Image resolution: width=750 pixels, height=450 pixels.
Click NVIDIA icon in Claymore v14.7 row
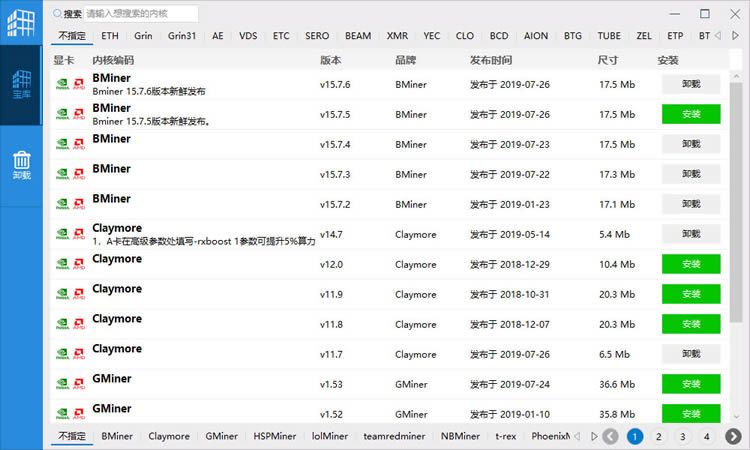[x=63, y=234]
